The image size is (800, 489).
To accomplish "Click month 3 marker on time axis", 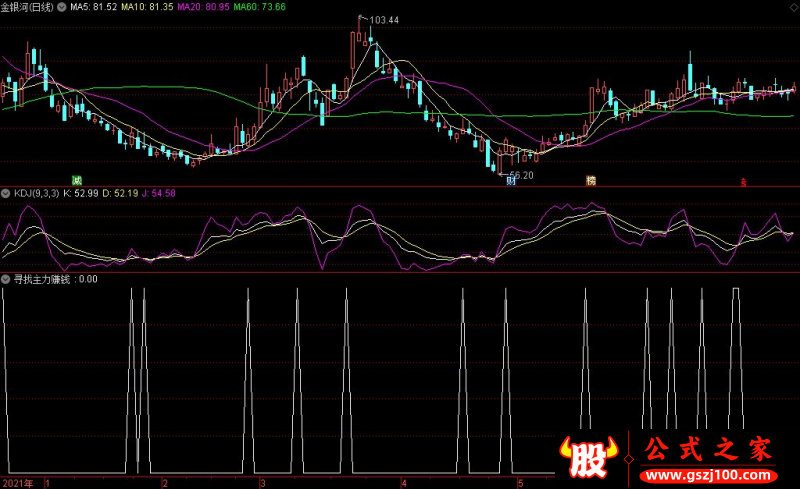I will pyautogui.click(x=263, y=483).
